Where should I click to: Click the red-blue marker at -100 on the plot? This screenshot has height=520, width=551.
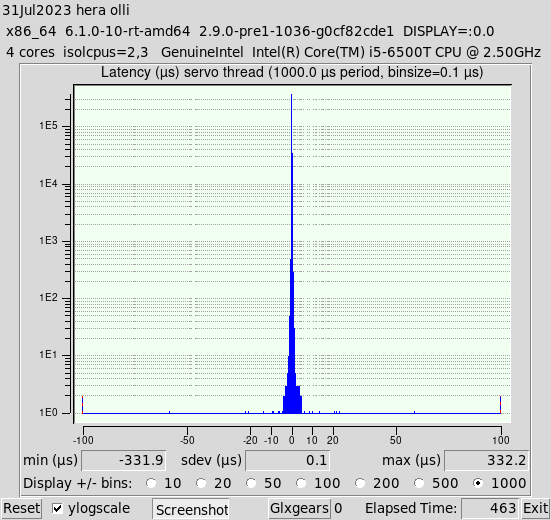tap(83, 405)
